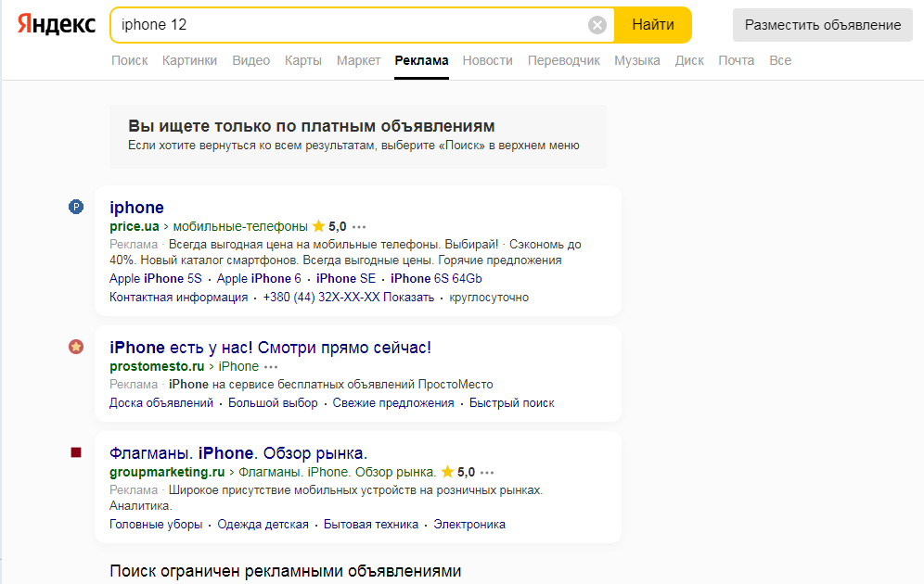Click the groupmarketing.ru domain link
The height and width of the screenshot is (584, 924).
167,472
